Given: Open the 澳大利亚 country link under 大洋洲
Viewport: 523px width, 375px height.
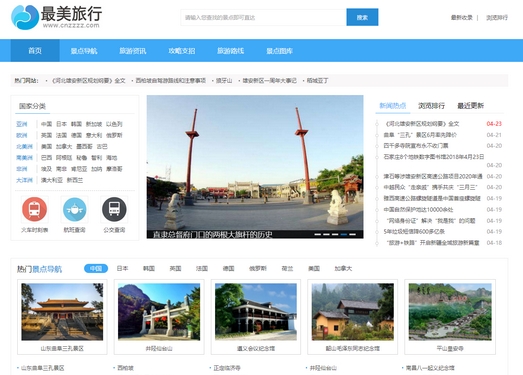Looking at the screenshot, I should pos(52,180).
